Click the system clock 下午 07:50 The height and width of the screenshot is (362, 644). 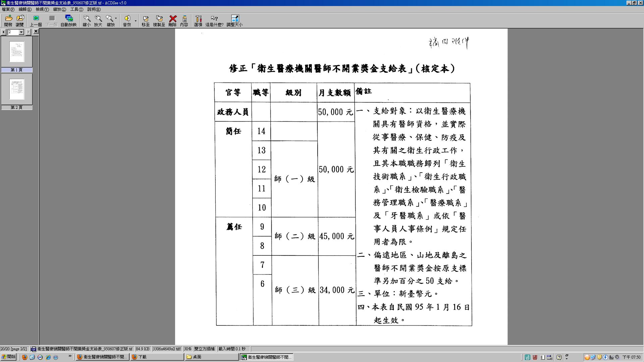[x=631, y=357]
